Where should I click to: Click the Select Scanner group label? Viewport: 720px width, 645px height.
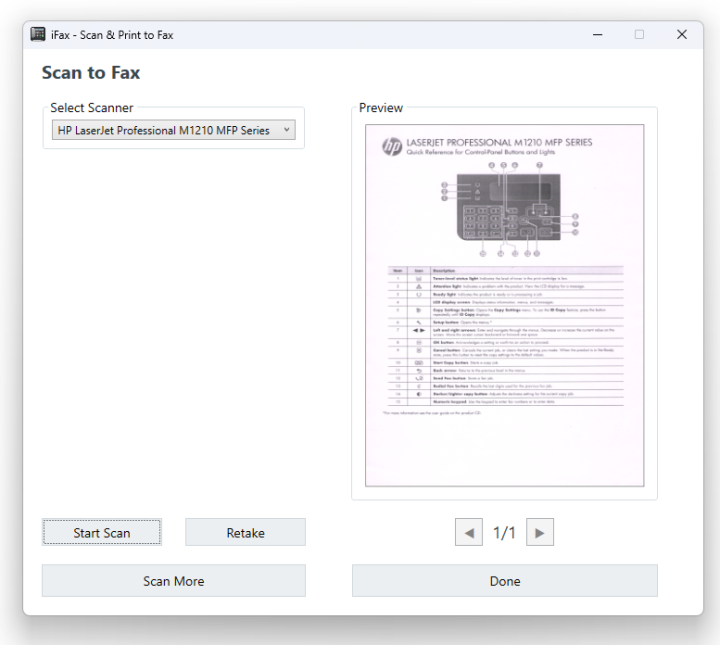point(92,108)
